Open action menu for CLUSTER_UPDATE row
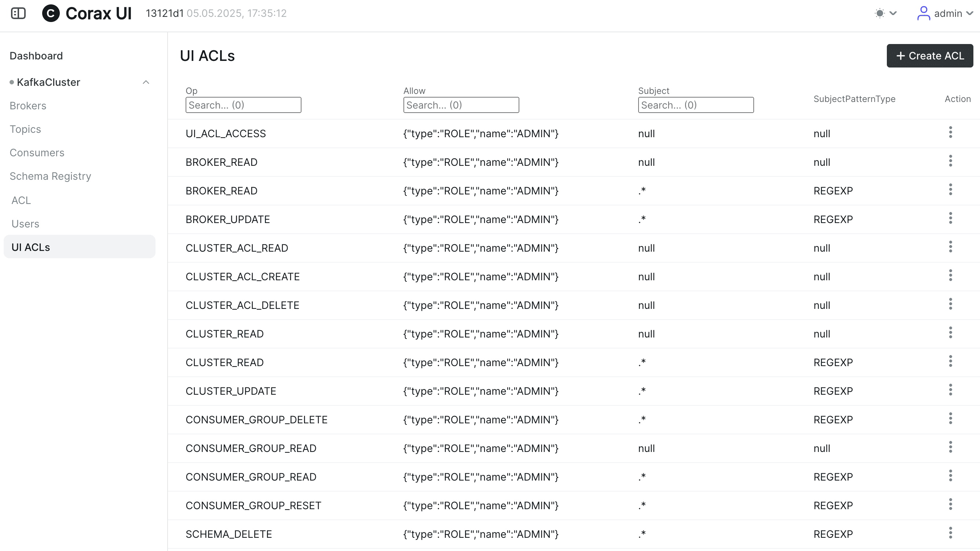The image size is (980, 551). (x=950, y=390)
